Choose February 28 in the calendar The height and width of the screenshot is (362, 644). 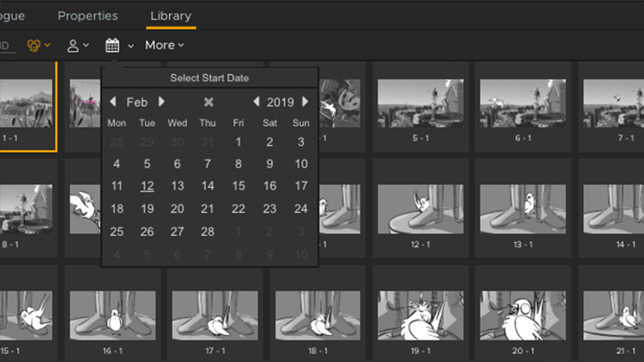pos(208,232)
